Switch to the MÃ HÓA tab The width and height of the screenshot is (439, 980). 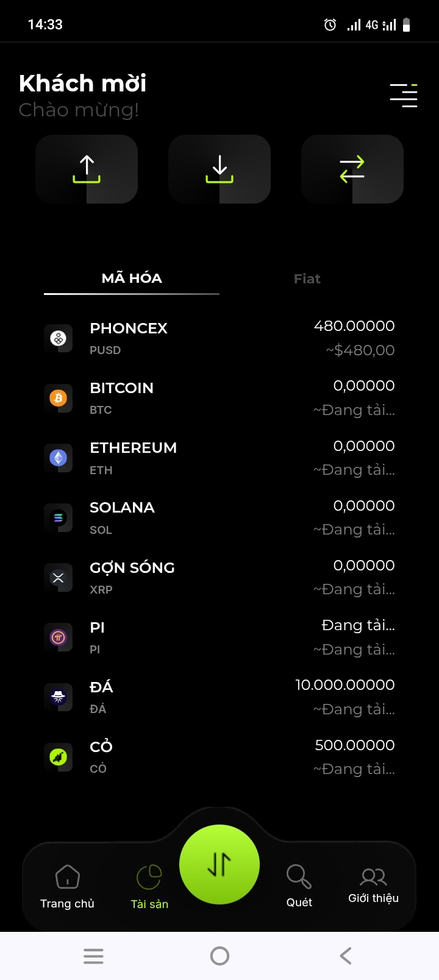[132, 279]
